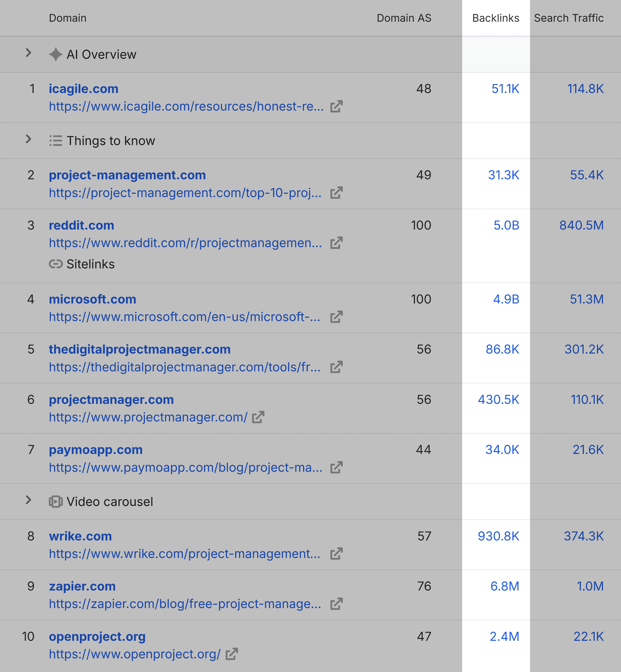Click the https://www.openproject.org/ URL link

[135, 654]
